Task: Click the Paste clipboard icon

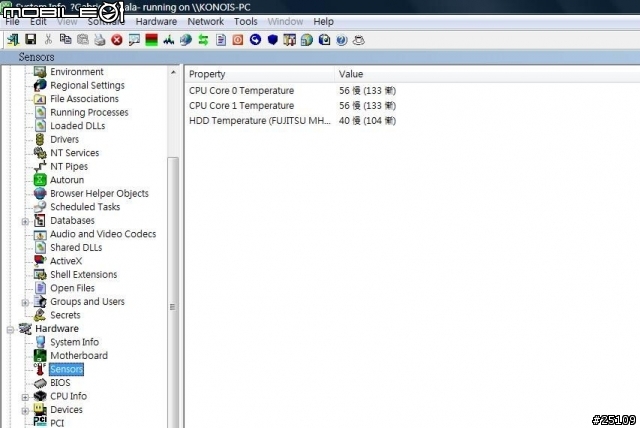Action: tap(83, 40)
